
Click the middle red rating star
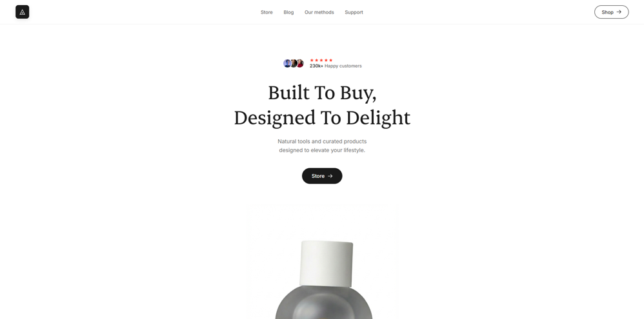pyautogui.click(x=321, y=61)
